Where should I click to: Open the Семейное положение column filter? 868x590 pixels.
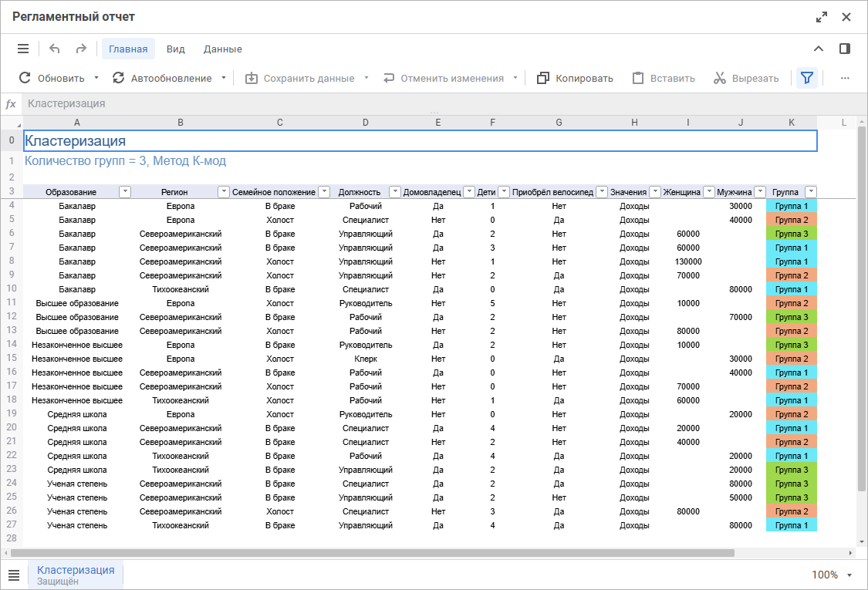[324, 192]
